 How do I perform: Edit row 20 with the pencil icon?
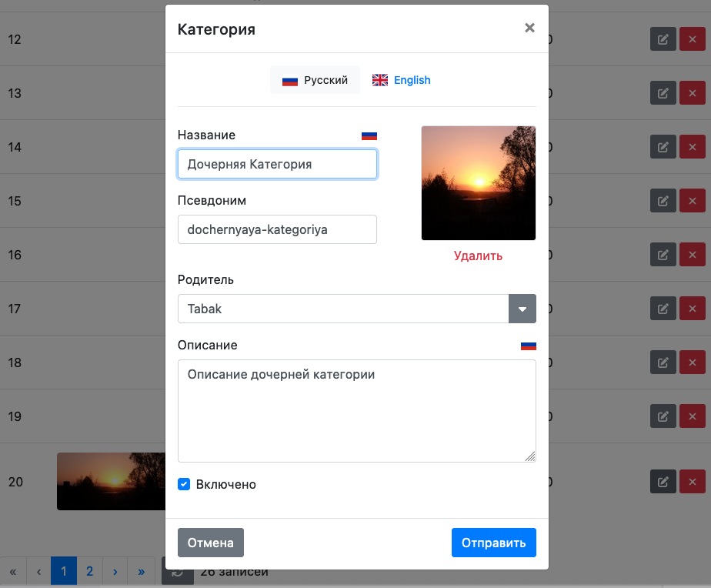(x=663, y=481)
